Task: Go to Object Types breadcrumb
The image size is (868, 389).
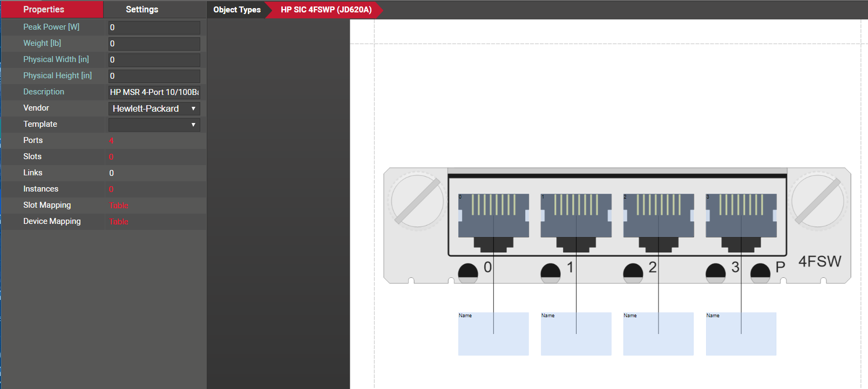Action: point(236,10)
